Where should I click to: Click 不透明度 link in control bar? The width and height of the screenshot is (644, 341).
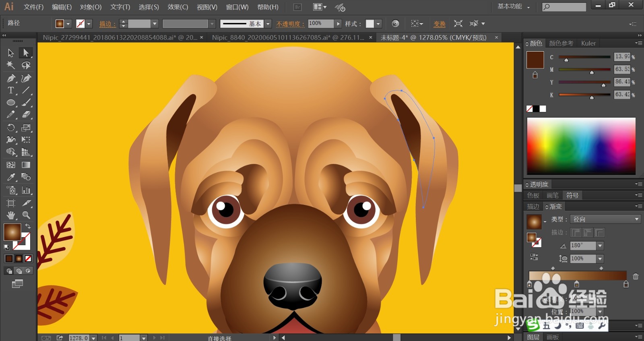coord(290,24)
